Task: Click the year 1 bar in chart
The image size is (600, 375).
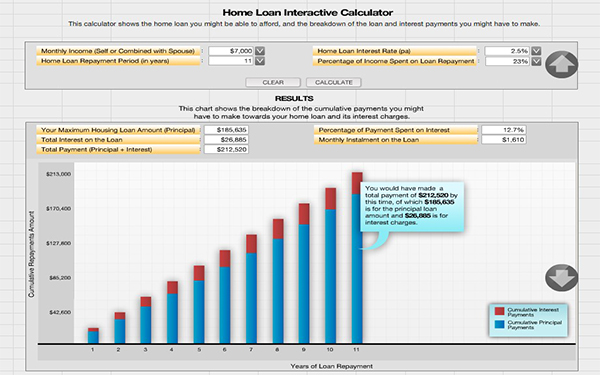Action: (x=93, y=336)
